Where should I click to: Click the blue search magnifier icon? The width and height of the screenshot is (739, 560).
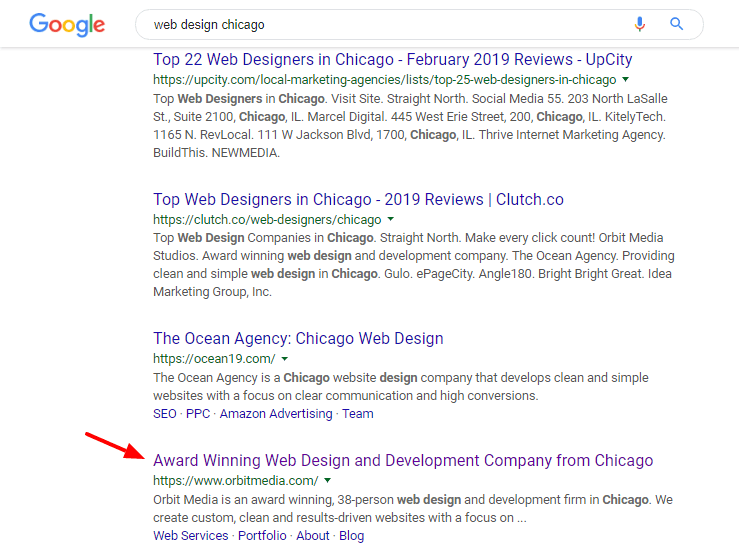[677, 24]
